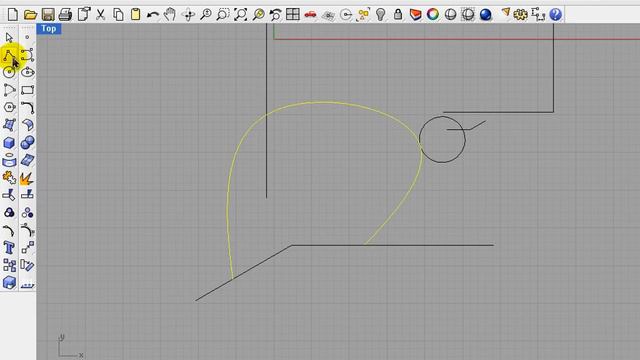Save the model with the floppy disk icon
The image size is (640, 360).
(x=48, y=15)
